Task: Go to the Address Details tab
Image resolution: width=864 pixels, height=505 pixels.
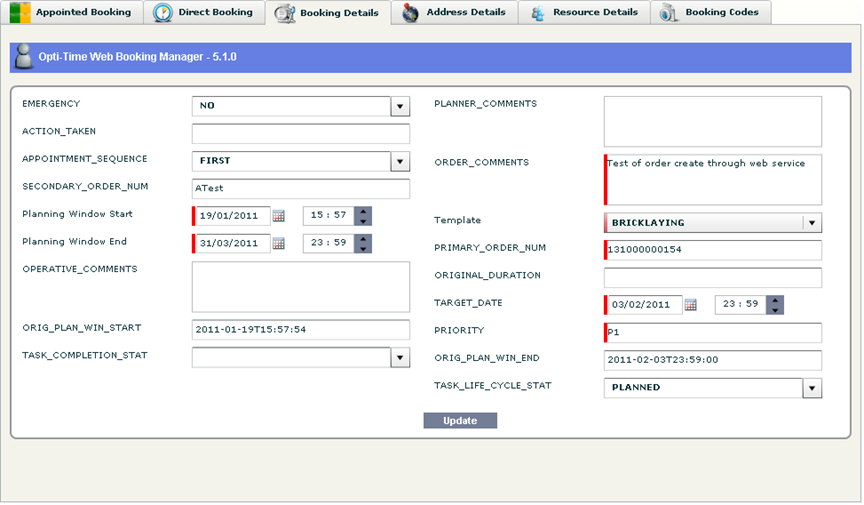Action: tap(454, 12)
